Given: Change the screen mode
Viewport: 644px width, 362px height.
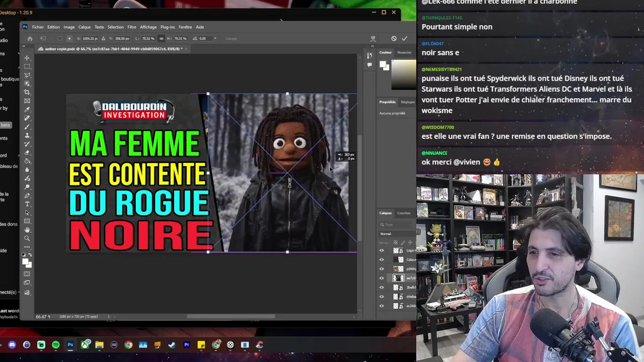Looking at the screenshot, I should [x=27, y=283].
